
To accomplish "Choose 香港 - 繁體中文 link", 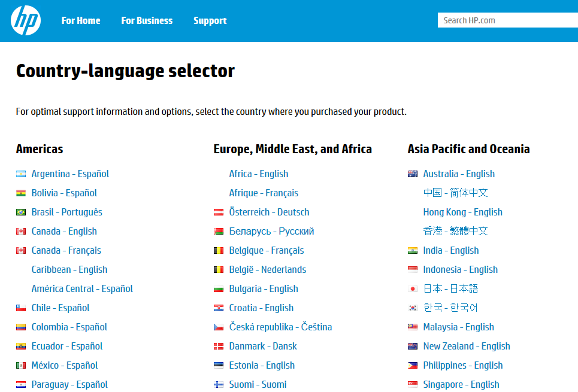I will pyautogui.click(x=456, y=232).
